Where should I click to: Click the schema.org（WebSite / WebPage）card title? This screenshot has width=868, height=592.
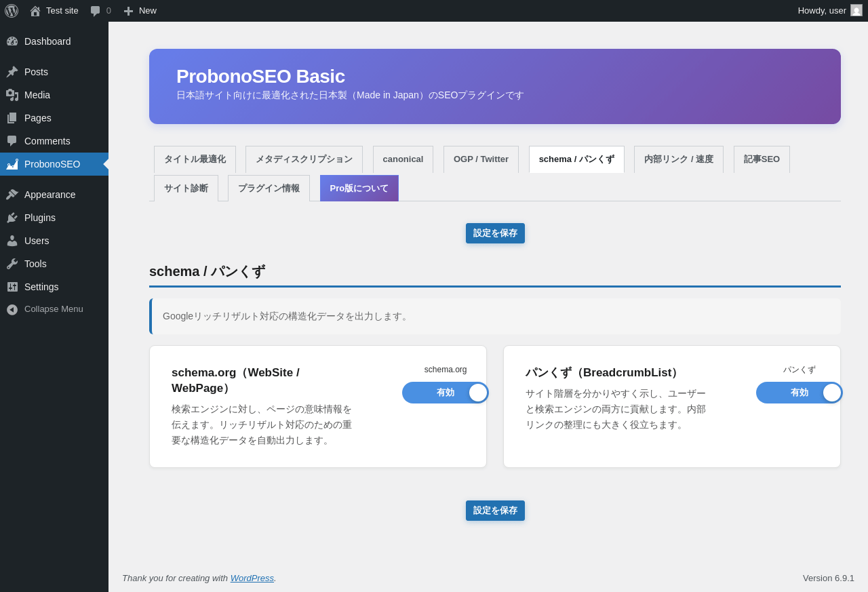235,380
